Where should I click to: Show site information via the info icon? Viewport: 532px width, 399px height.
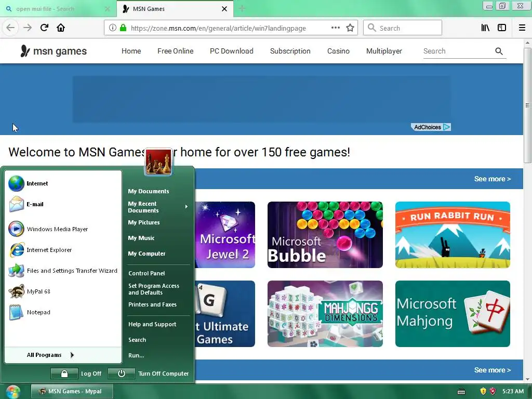pos(112,28)
